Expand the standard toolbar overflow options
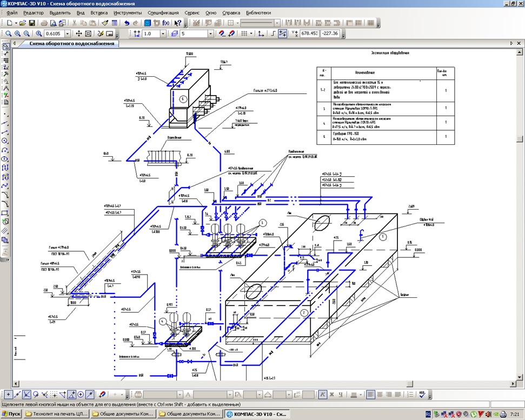525x420 pixels. [185, 24]
